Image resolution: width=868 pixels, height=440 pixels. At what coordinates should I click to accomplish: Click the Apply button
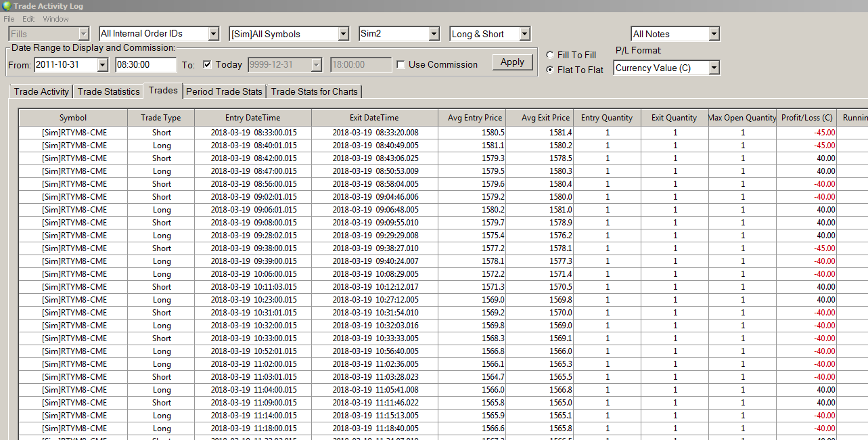click(x=512, y=62)
